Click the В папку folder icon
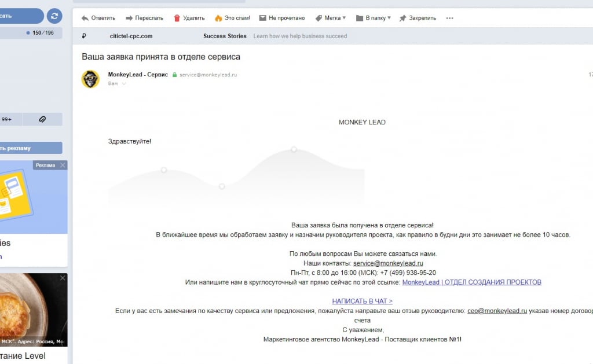Screen dimensions: 593x364 point(359,18)
